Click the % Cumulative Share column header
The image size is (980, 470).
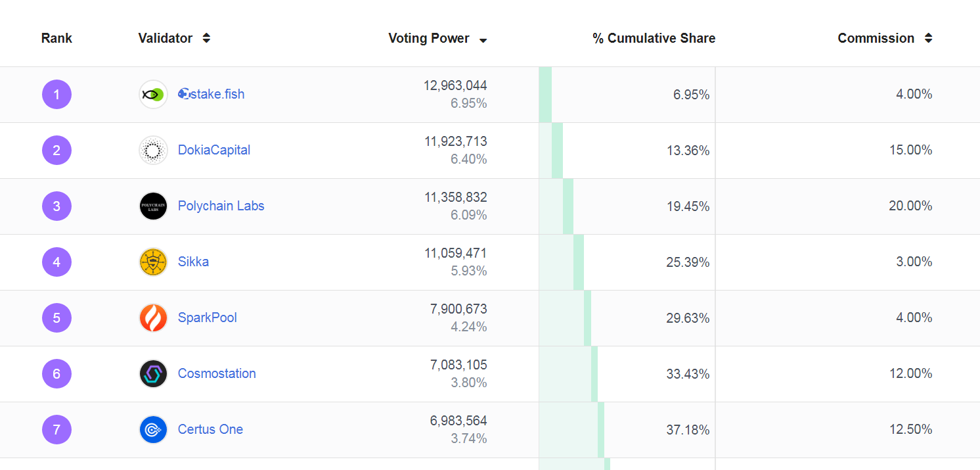[654, 38]
